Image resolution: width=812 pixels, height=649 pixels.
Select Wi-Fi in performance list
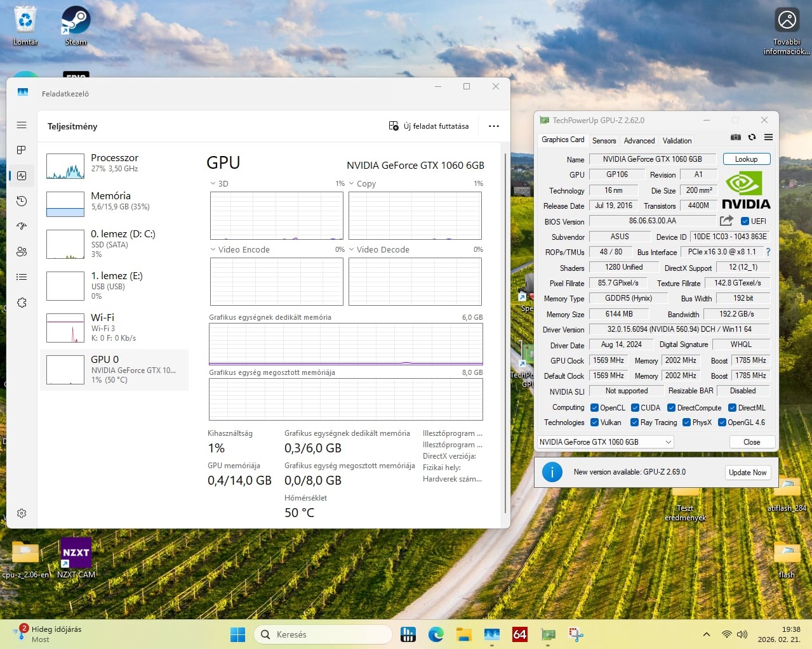pyautogui.click(x=114, y=327)
